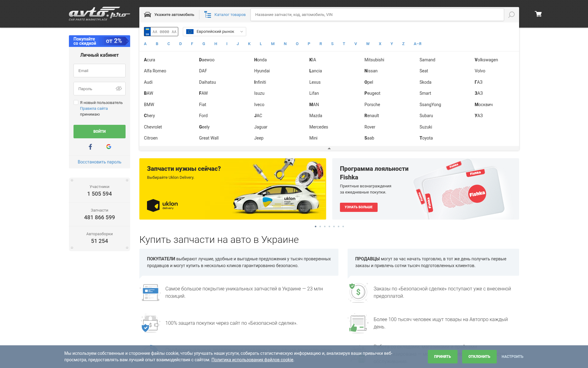Open the cookie policy link
Screen dimensions: 588x368
pos(252,360)
